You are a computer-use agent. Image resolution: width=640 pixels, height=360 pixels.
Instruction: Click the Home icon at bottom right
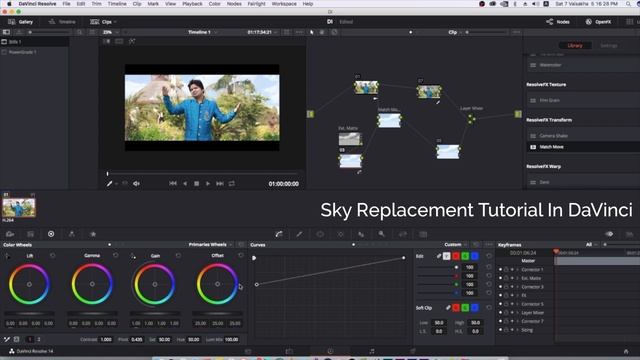pyautogui.click(x=626, y=351)
